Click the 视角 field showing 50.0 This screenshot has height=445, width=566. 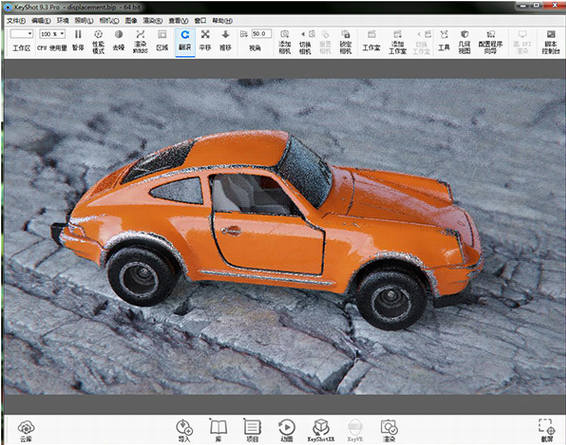(x=261, y=34)
